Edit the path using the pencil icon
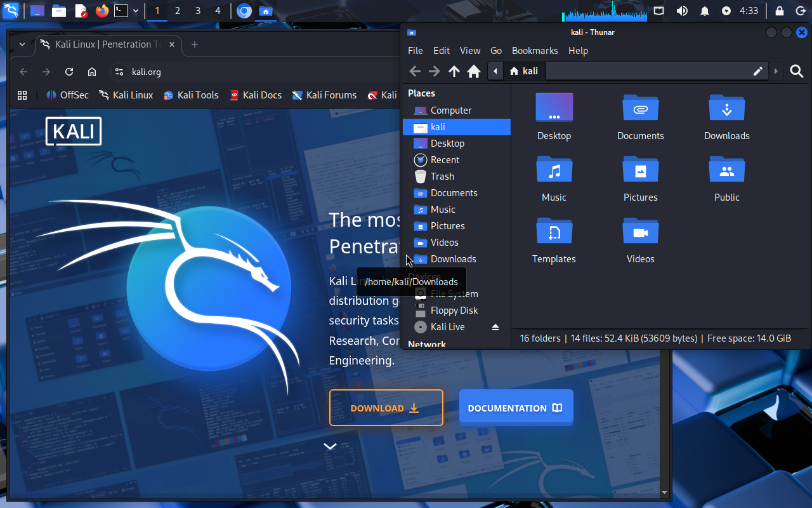The height and width of the screenshot is (508, 812). pos(757,71)
